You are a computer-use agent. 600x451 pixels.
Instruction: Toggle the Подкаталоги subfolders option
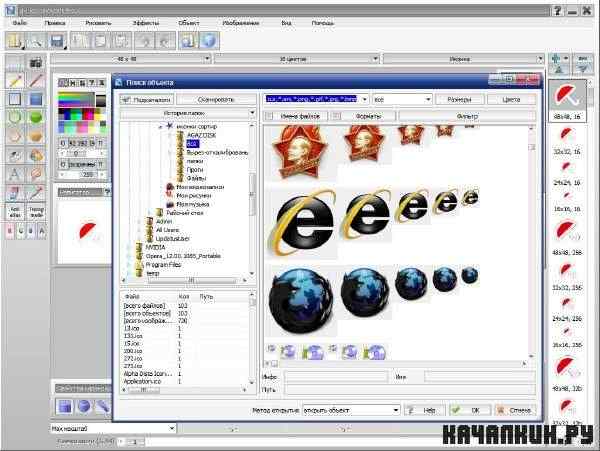146,100
